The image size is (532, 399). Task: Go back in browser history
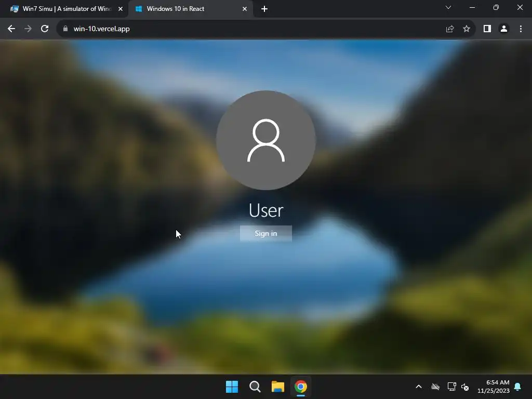11,29
